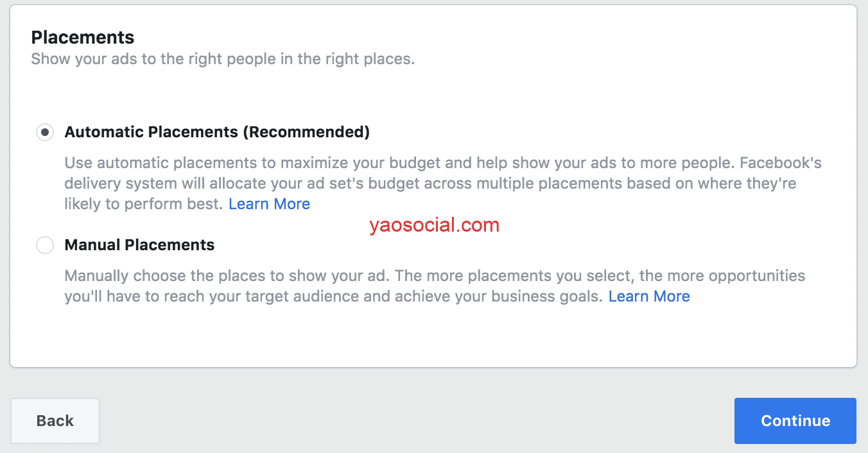Click the "(Recommended)" text in the first option
The image size is (868, 453).
click(306, 132)
